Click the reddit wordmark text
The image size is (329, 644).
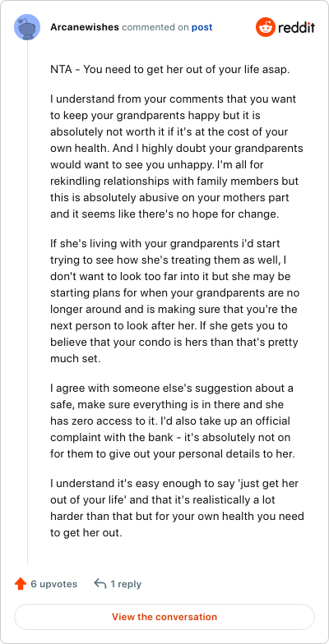tap(296, 28)
